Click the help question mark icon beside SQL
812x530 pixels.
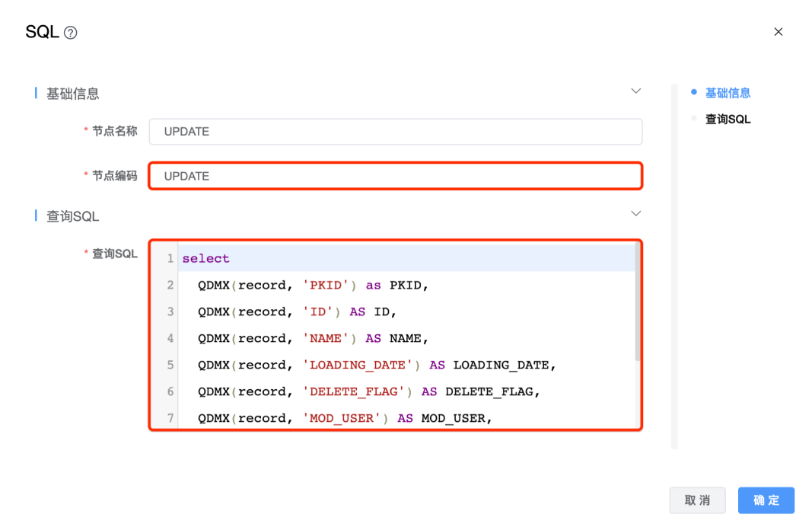click(x=71, y=33)
